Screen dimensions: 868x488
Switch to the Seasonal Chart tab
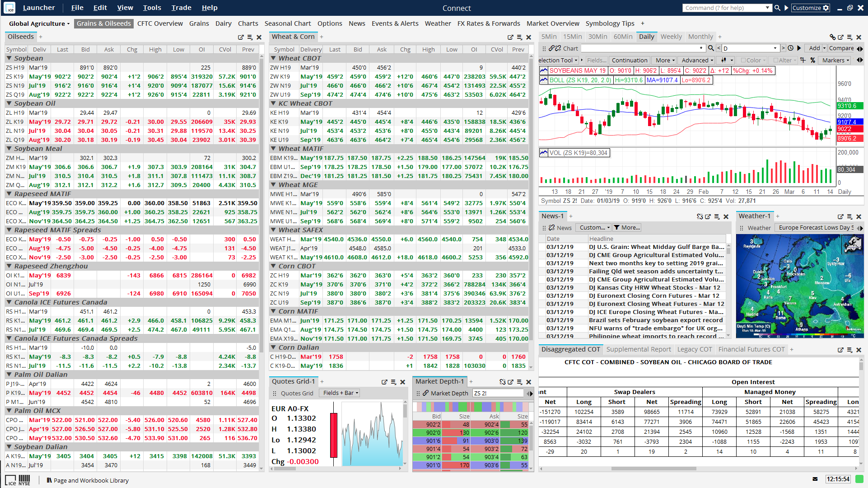(288, 23)
